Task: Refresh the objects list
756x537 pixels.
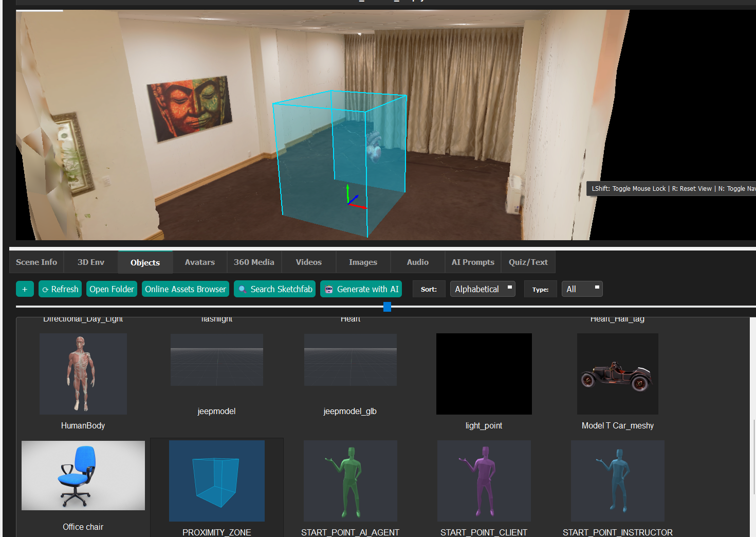Action: tap(60, 289)
